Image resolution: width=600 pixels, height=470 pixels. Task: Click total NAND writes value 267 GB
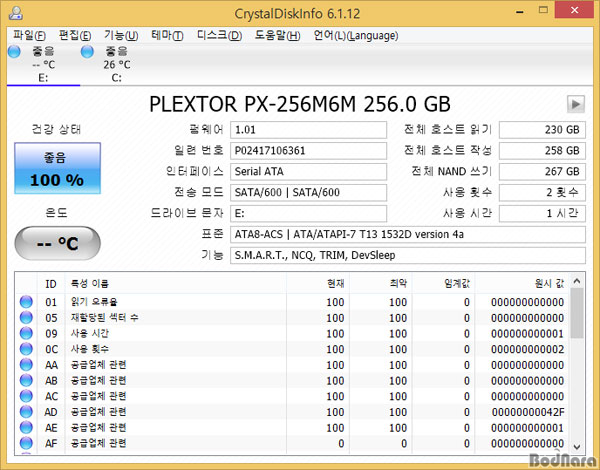(542, 171)
